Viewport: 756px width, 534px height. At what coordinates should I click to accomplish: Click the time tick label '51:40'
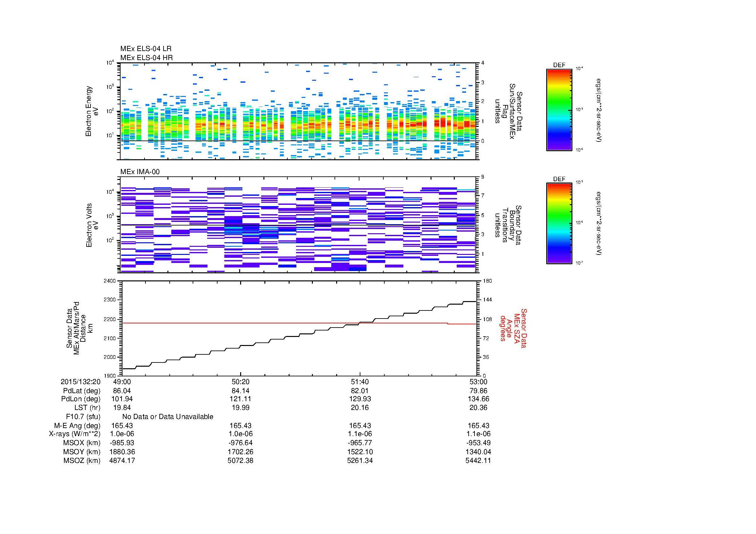[360, 382]
